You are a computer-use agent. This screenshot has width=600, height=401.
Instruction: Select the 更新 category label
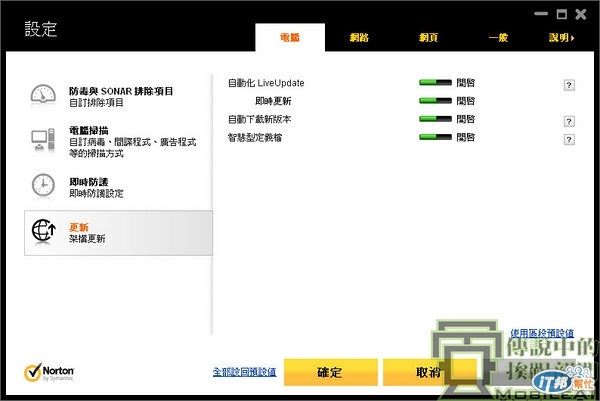coord(79,227)
